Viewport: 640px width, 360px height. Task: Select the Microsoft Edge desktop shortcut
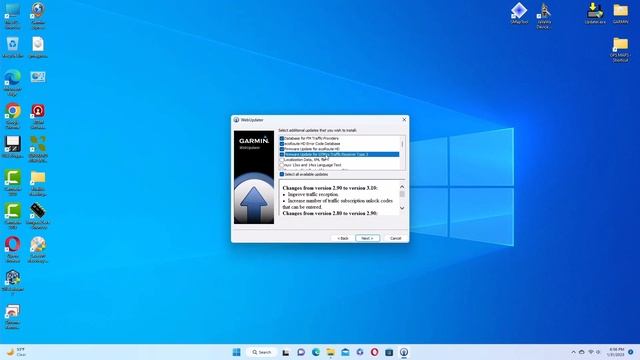pos(13,83)
